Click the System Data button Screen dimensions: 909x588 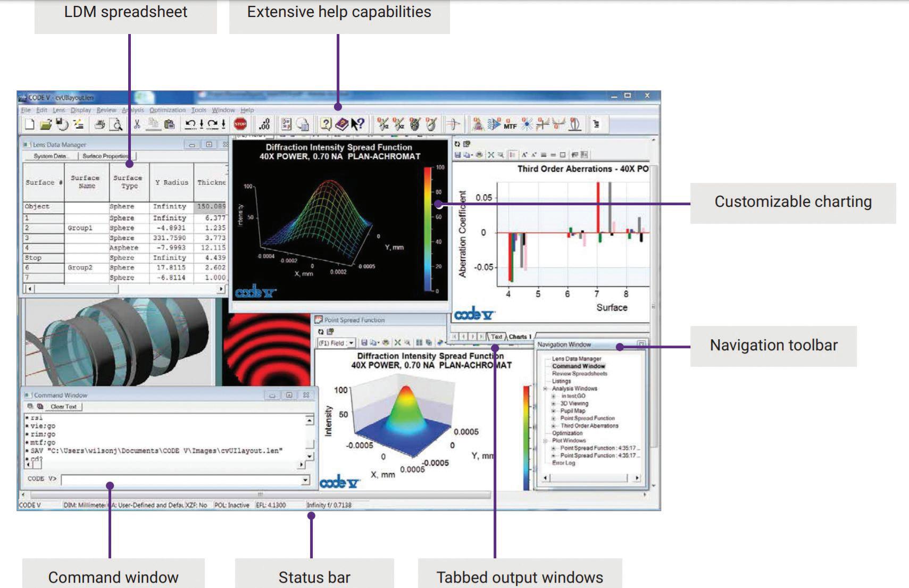[x=51, y=156]
